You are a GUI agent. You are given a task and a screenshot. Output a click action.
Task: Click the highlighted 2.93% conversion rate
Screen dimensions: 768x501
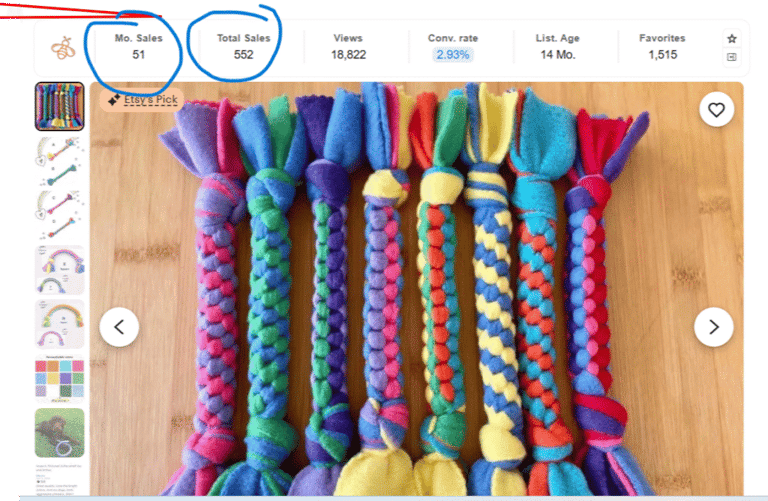coord(453,55)
